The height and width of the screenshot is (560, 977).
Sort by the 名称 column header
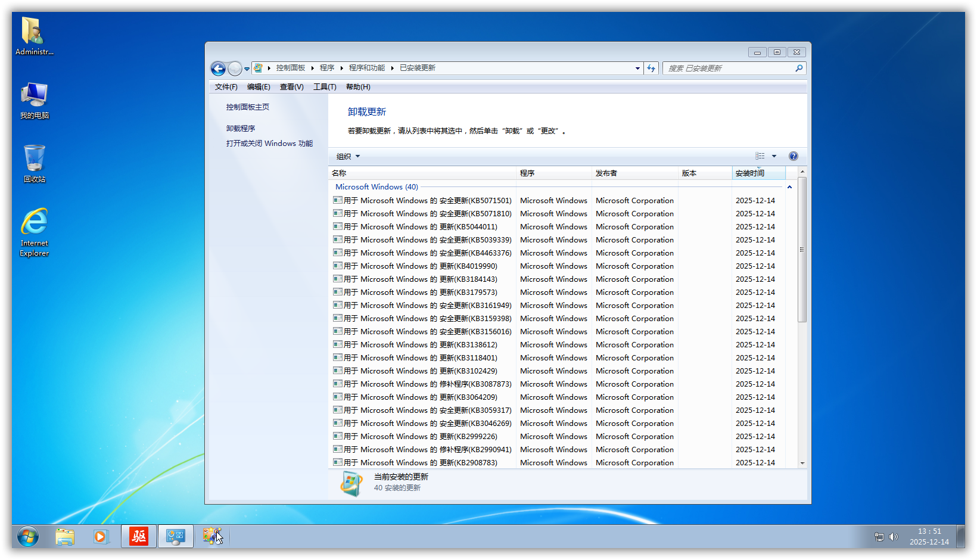[x=422, y=173]
